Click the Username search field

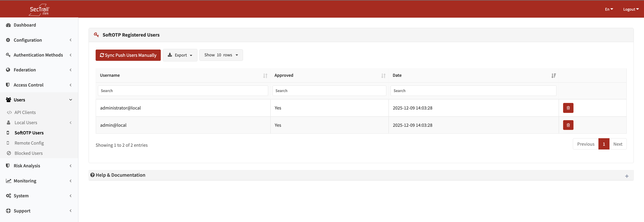(x=183, y=91)
